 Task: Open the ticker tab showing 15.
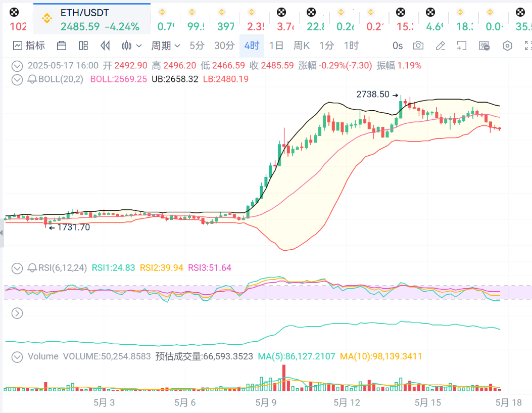pyautogui.click(x=404, y=19)
